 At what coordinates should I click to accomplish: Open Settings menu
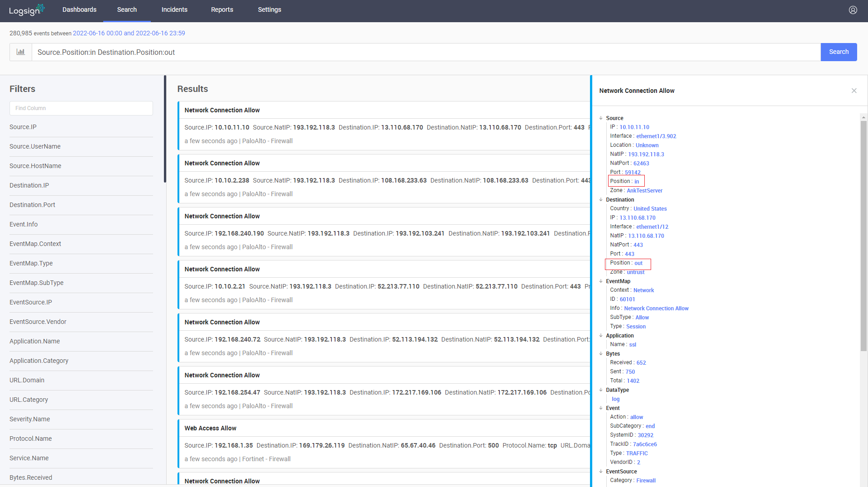point(269,10)
